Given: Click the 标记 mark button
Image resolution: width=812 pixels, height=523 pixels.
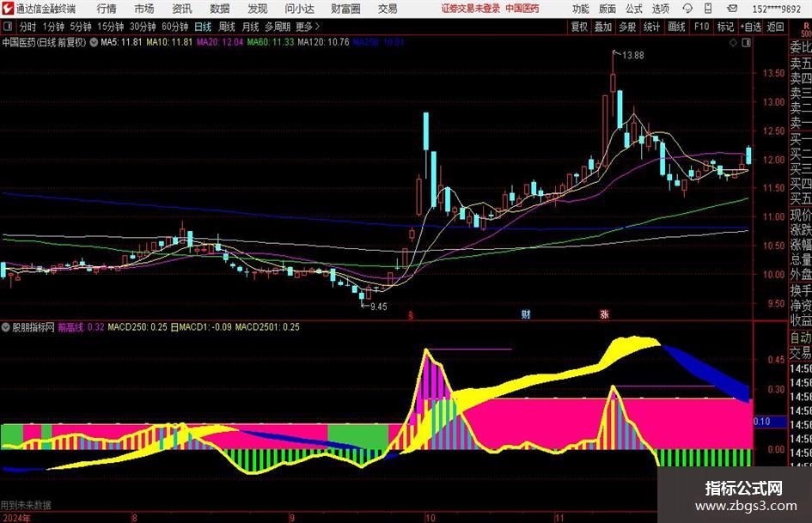Looking at the screenshot, I should 725,27.
